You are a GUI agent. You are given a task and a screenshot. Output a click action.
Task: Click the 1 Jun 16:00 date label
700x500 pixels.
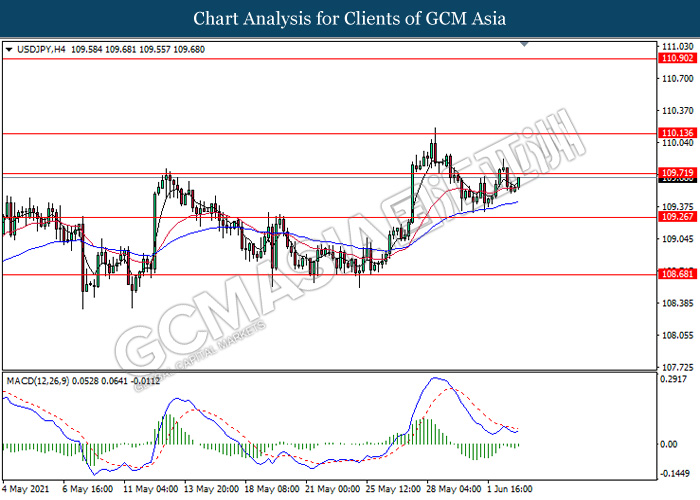coord(509,489)
